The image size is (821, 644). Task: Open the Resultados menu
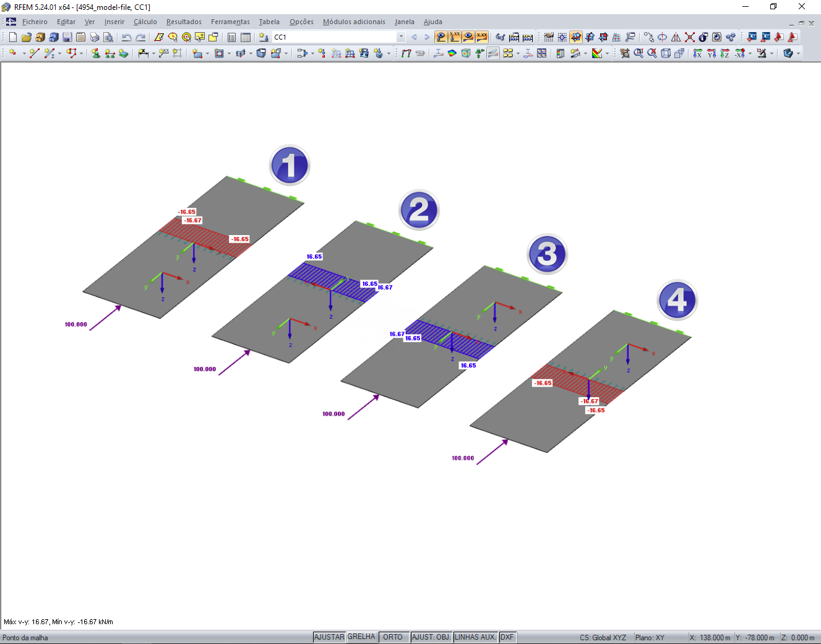pyautogui.click(x=184, y=22)
